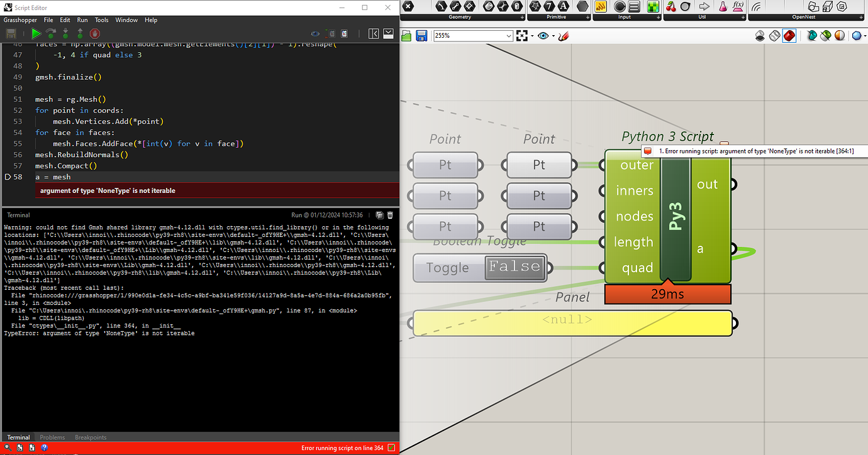Click the preview eye icon on the canvas toolbar
The image size is (868, 455).
pos(543,35)
